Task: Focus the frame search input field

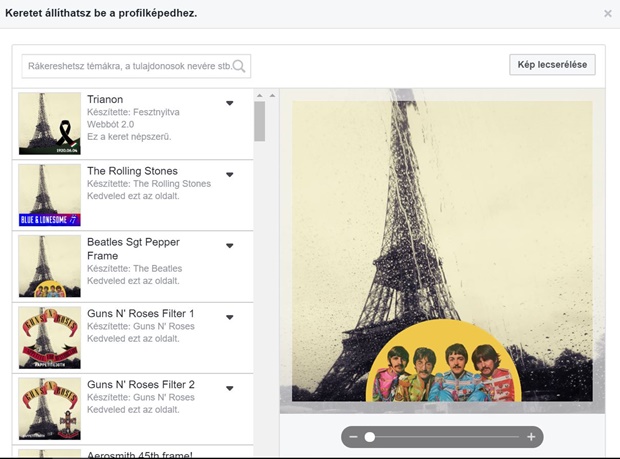Action: pos(136,66)
